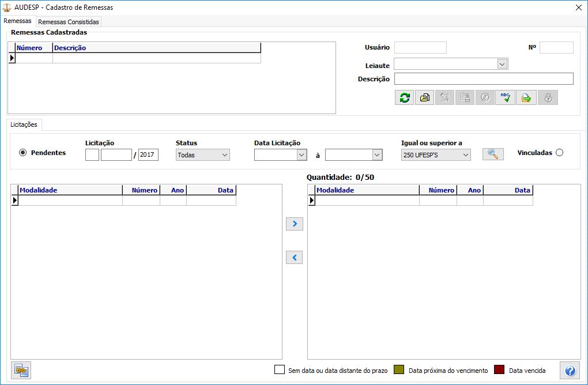Click the export folder with green arrow icon
Viewport: 588px width, 385px height.
point(526,97)
